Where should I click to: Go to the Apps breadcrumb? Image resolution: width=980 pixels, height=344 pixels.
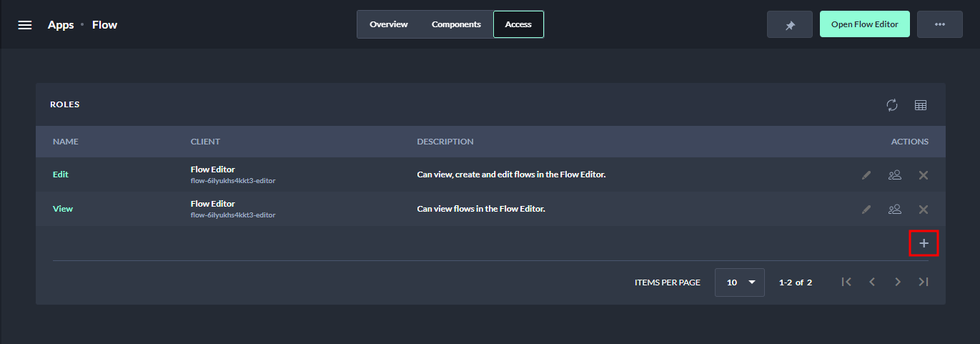(x=61, y=25)
